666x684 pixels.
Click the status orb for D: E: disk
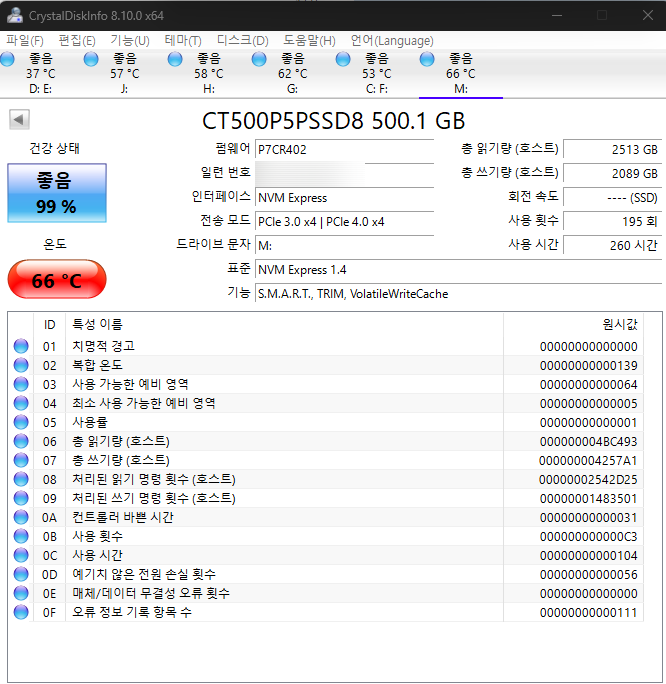pos(7,59)
